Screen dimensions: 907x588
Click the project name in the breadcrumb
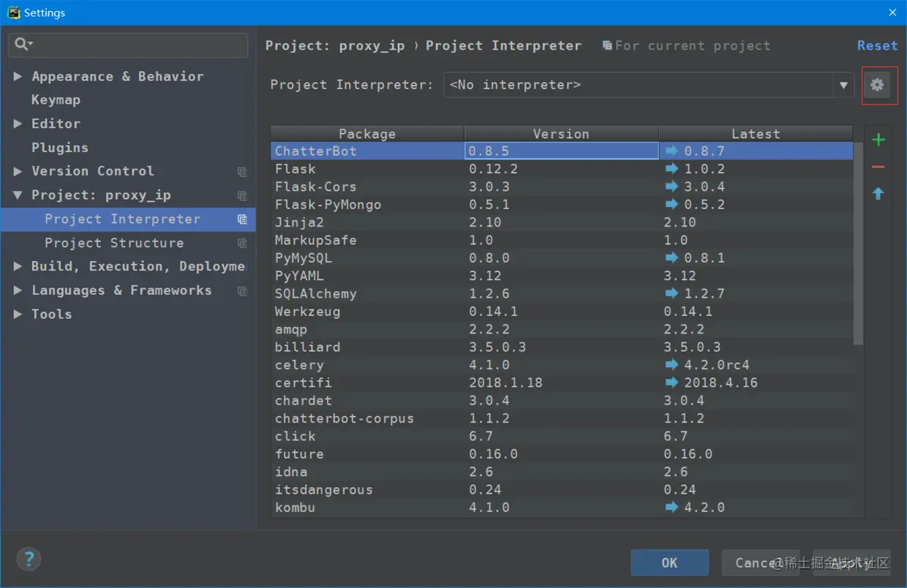pyautogui.click(x=335, y=45)
